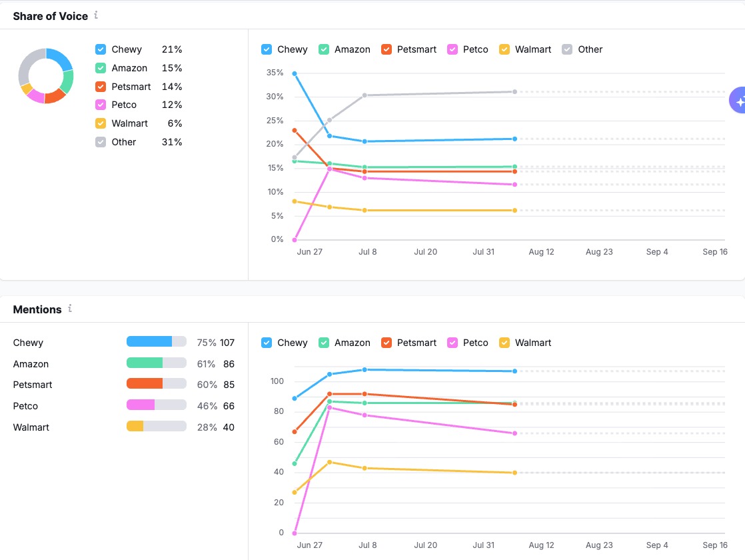Click Walmart's 40 mentions count
Image resolution: width=745 pixels, height=560 pixels.
229,427
